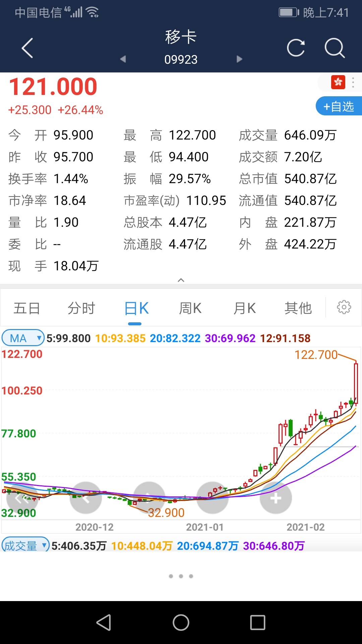Switch to 分时 chart tab

(x=81, y=308)
